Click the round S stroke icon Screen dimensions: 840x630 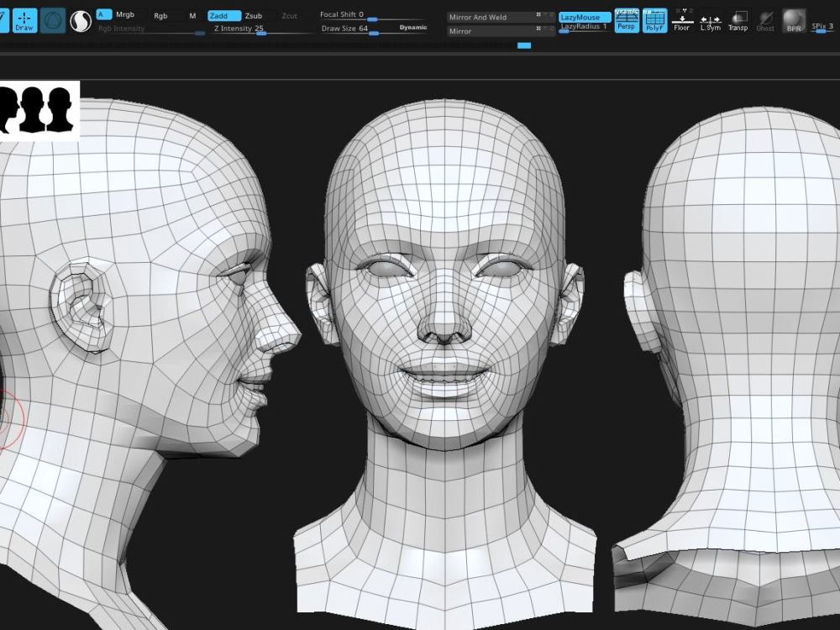pos(81,22)
